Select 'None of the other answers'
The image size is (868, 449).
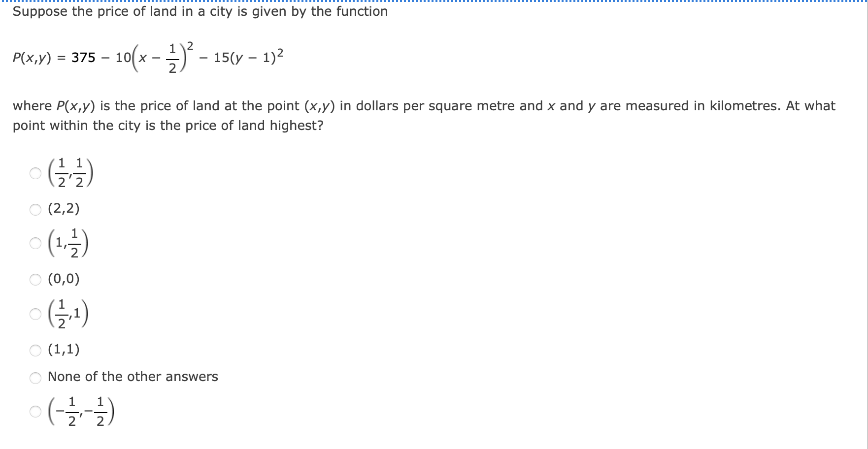35,378
